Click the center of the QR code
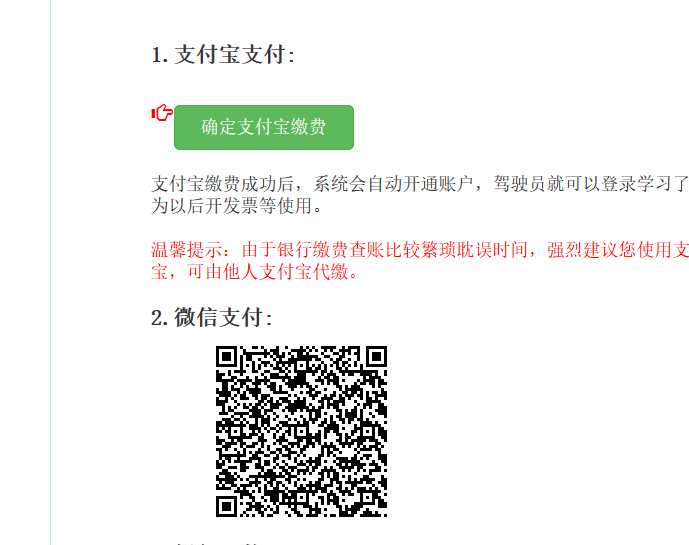The width and height of the screenshot is (689, 545). point(301,431)
